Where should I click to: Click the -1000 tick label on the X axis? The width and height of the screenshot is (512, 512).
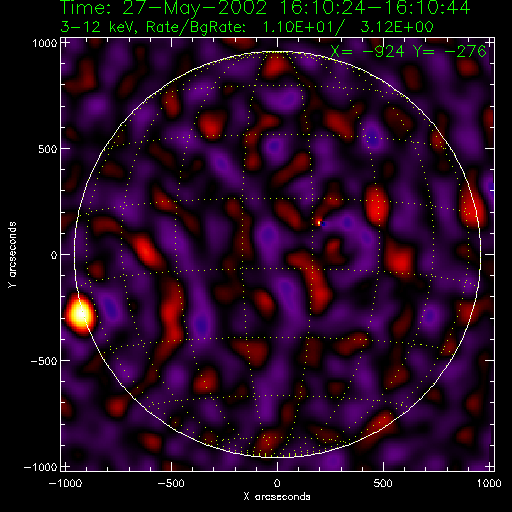pyautogui.click(x=65, y=483)
